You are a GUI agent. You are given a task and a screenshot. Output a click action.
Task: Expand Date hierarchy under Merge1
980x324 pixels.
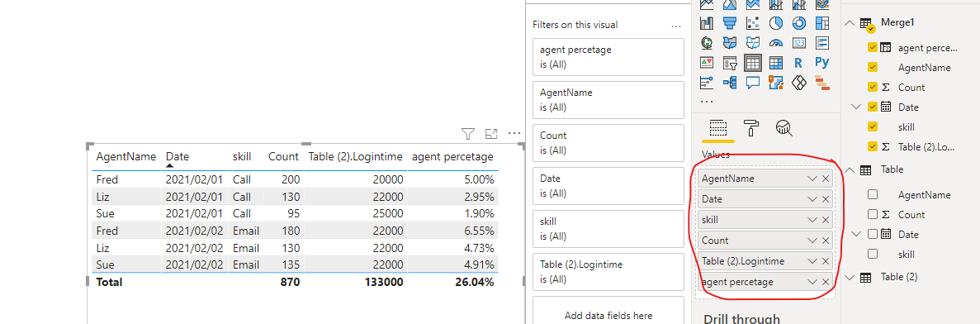[856, 107]
